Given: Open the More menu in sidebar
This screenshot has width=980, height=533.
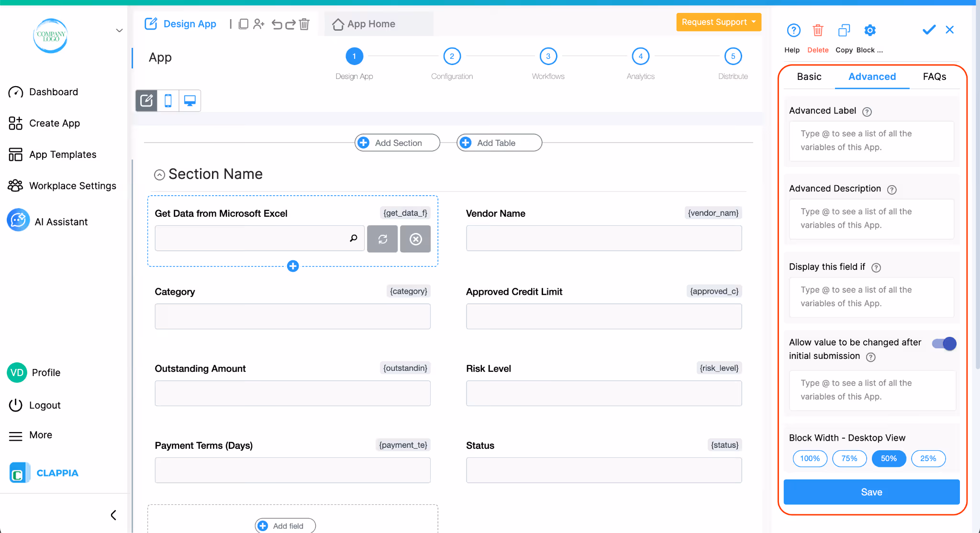Looking at the screenshot, I should click(31, 435).
